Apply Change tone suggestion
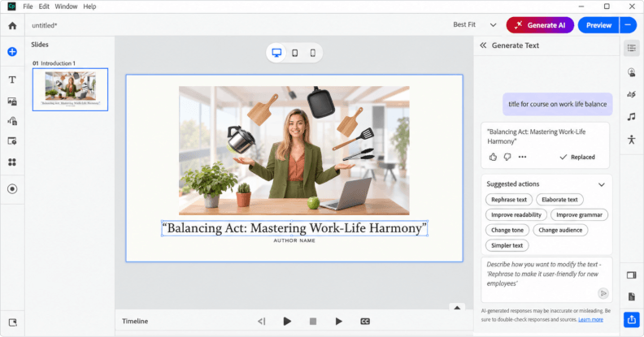 coord(507,230)
